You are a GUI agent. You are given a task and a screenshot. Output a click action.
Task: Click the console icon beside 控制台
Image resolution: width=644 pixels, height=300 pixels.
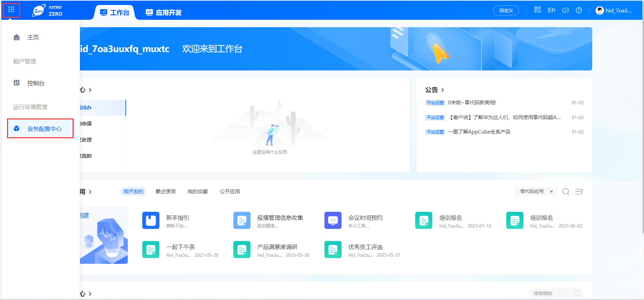tap(16, 83)
